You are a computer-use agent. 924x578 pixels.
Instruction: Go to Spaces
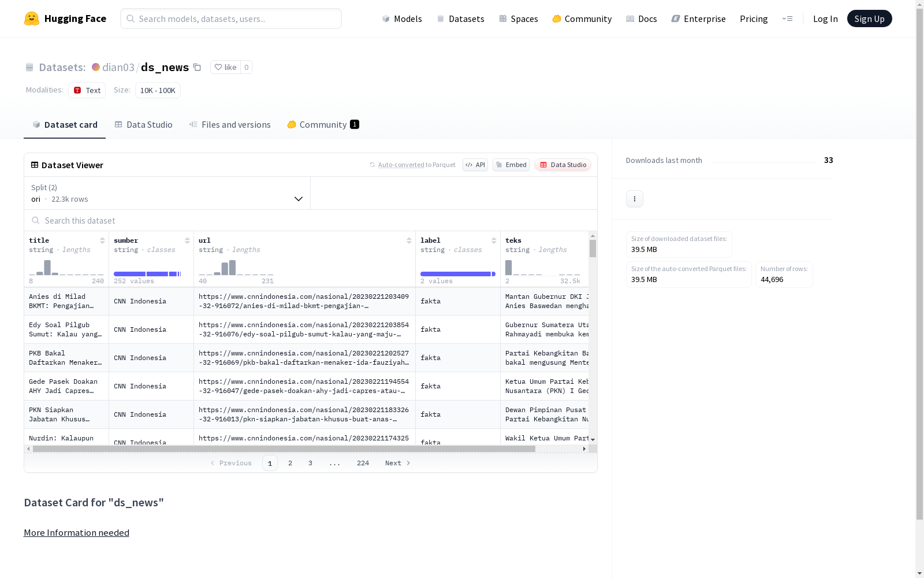pos(518,18)
